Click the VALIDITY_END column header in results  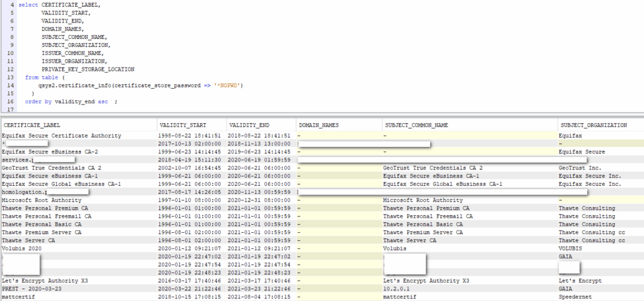[249, 125]
